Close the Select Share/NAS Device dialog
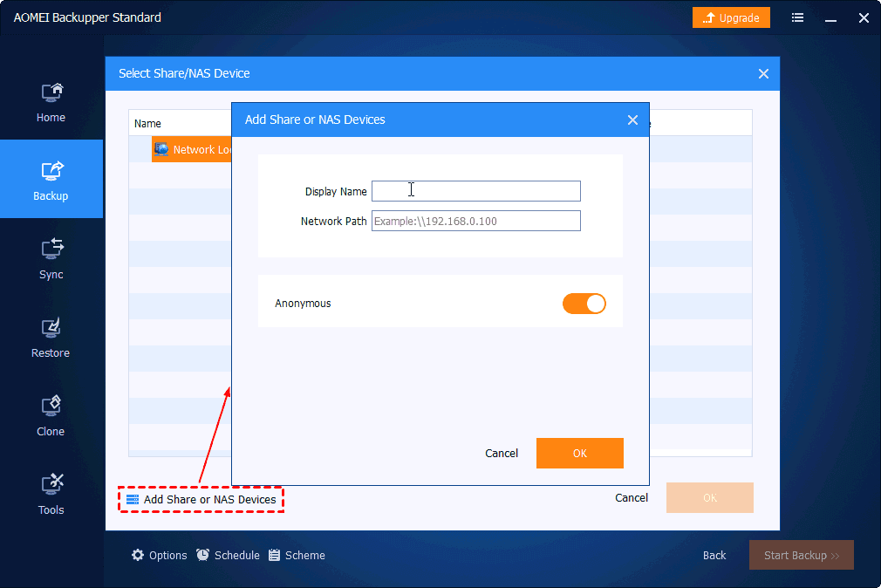The height and width of the screenshot is (588, 881). click(x=763, y=73)
